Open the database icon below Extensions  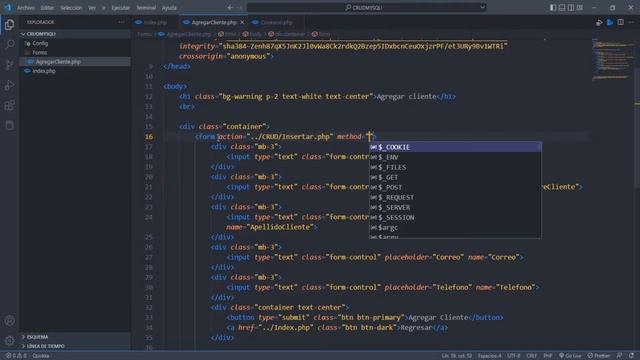(9, 125)
